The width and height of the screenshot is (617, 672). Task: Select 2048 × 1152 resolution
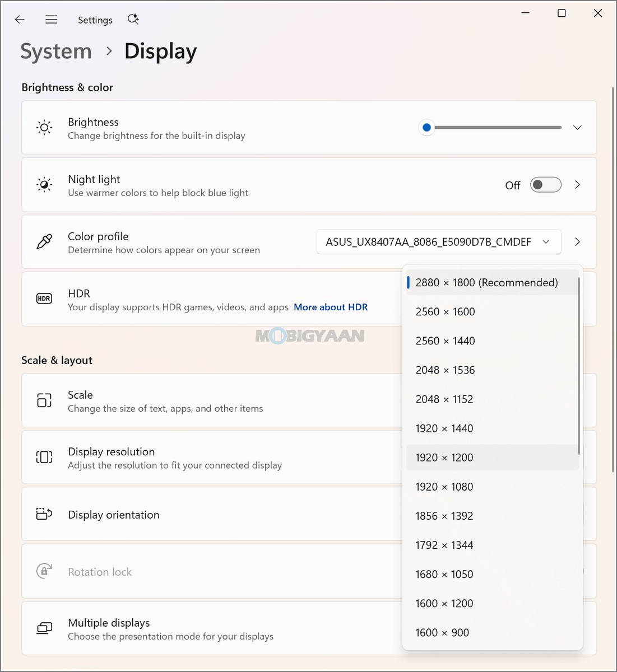tap(493, 399)
